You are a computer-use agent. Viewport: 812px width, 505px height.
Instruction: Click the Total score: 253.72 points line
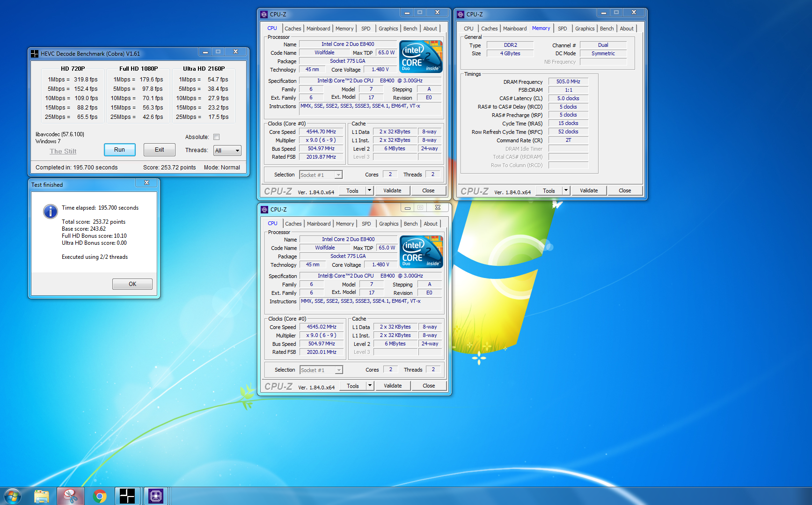pos(94,222)
